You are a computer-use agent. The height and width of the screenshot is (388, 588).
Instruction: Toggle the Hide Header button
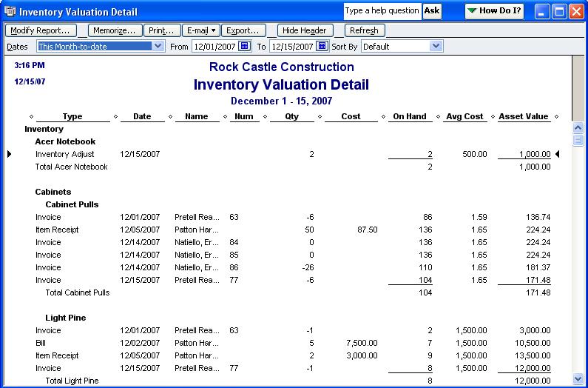tap(305, 30)
